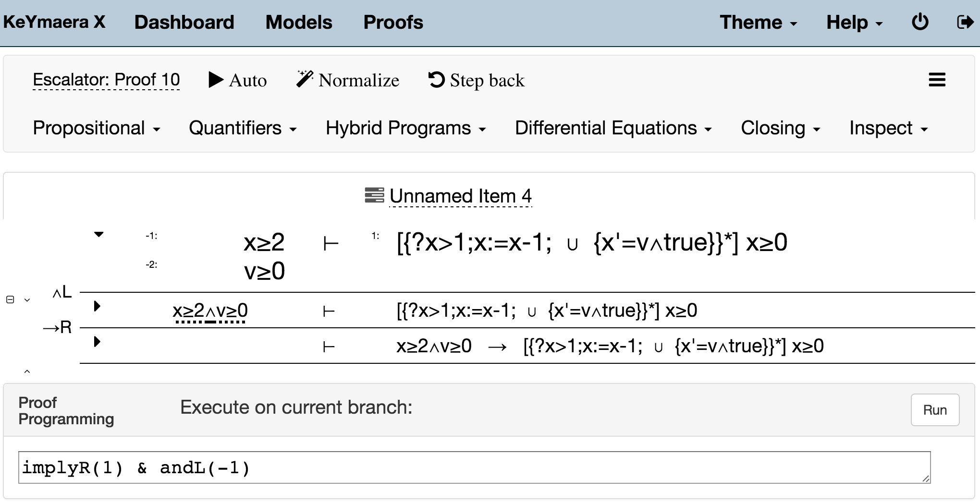Open the Proofs page
This screenshot has height=502, width=980.
click(x=393, y=23)
